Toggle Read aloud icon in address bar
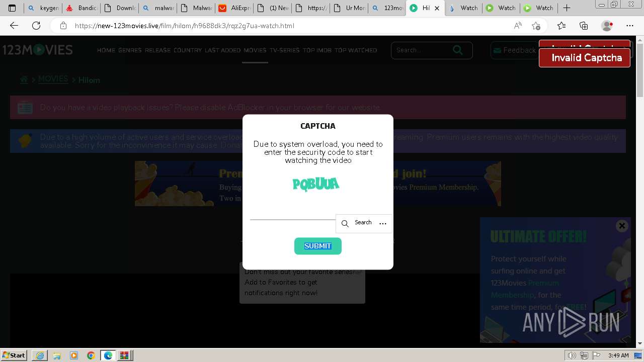Viewport: 644px width, 362px height. [x=518, y=26]
